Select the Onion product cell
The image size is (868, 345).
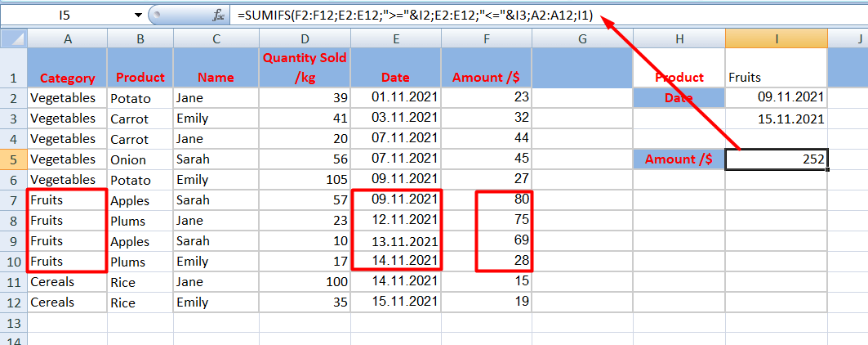tap(140, 159)
